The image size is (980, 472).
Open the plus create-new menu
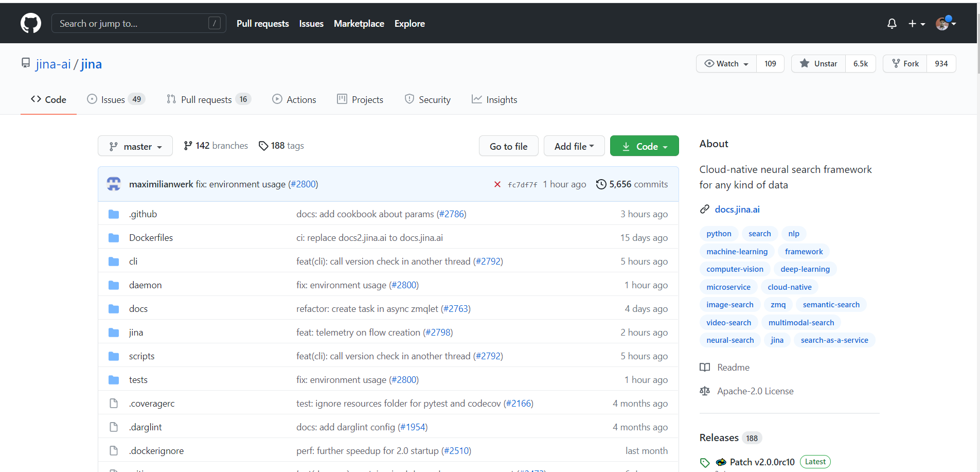(916, 24)
